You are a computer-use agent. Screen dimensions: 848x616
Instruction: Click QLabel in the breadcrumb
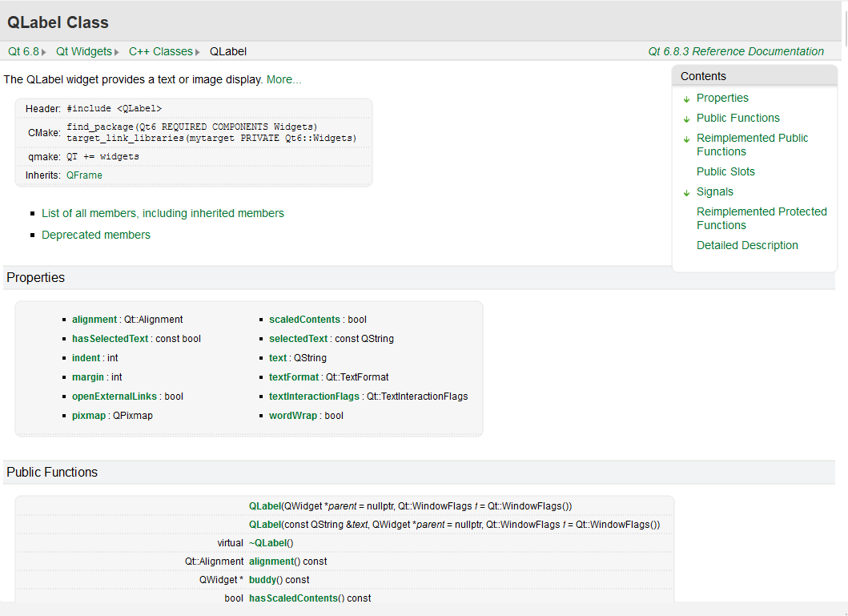click(x=228, y=51)
